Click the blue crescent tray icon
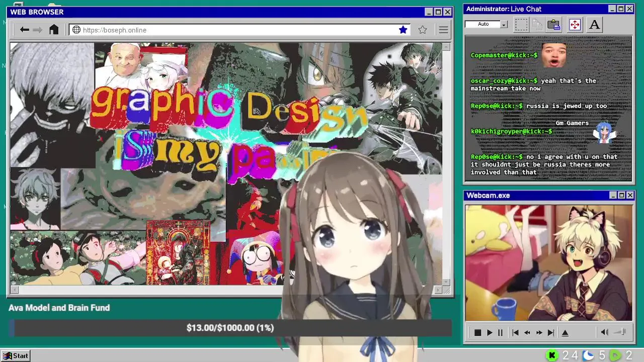644x362 pixels. pyautogui.click(x=588, y=355)
